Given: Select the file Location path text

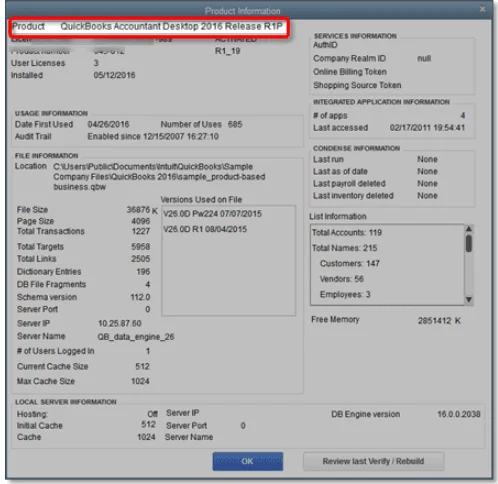Looking at the screenshot, I should tap(159, 177).
